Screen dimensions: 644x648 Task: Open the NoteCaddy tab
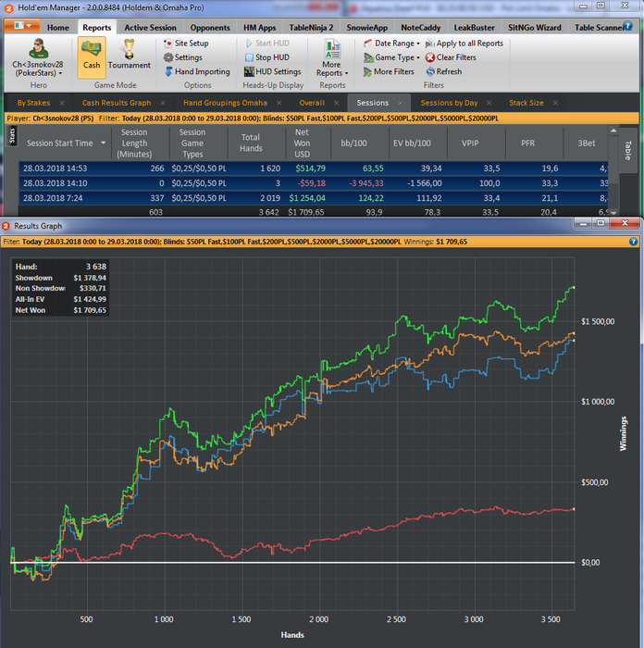click(420, 28)
